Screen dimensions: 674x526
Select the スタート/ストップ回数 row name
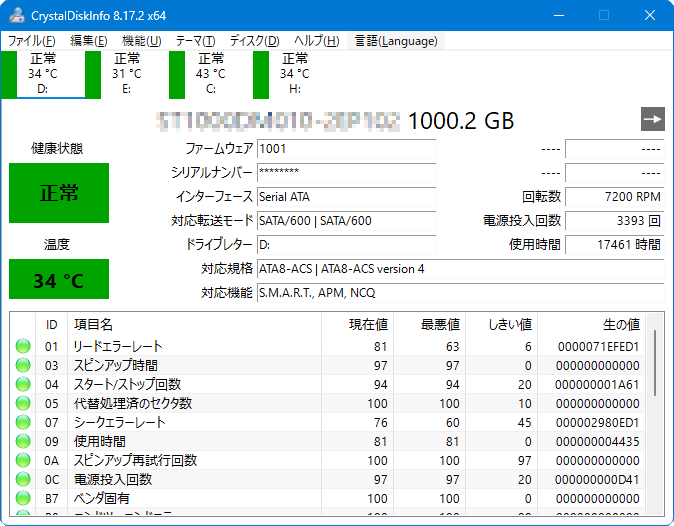[127, 384]
